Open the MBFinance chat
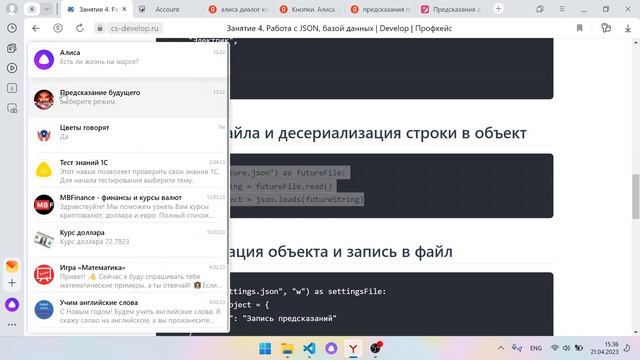640x360 pixels. click(127, 206)
